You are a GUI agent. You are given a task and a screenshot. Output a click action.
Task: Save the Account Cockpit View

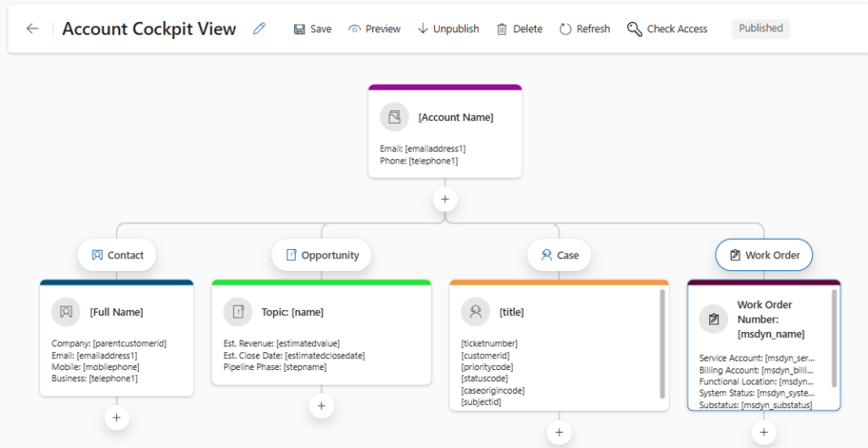pyautogui.click(x=312, y=29)
